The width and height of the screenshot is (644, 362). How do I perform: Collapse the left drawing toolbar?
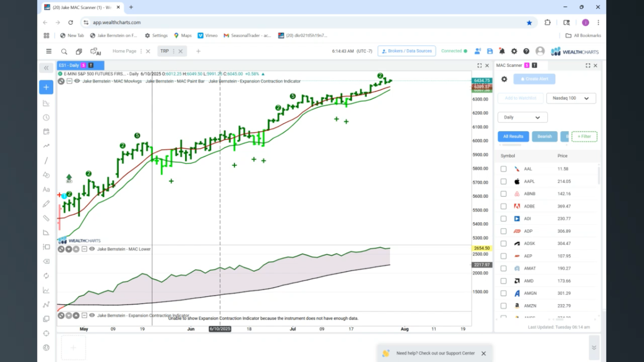tap(46, 68)
